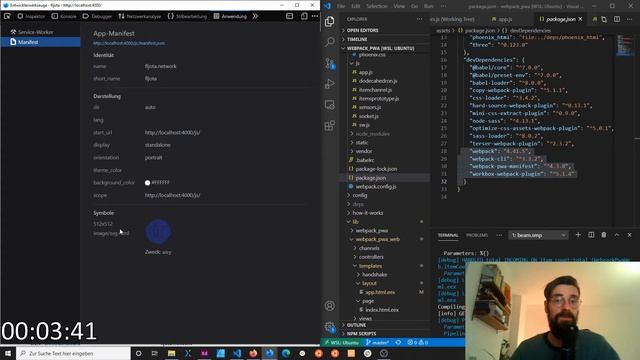Open the Remote Explorer view in VS Code
The image size is (640, 360).
330,104
